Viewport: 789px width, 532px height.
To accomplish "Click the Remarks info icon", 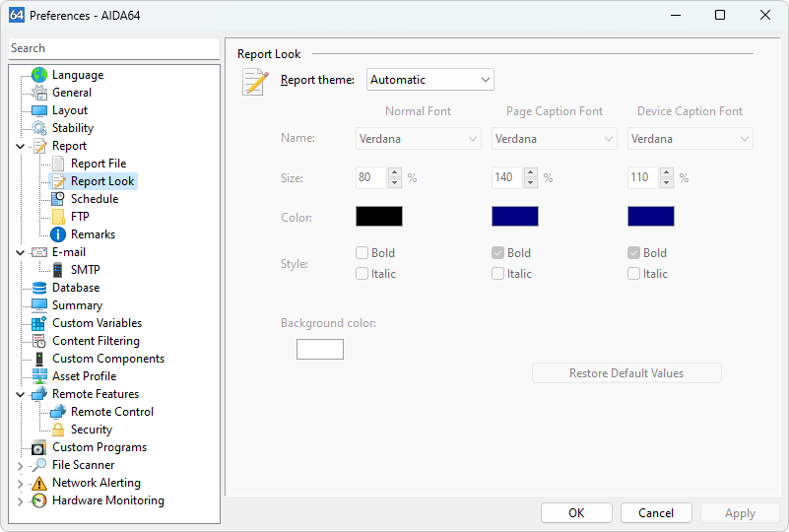I will click(58, 234).
